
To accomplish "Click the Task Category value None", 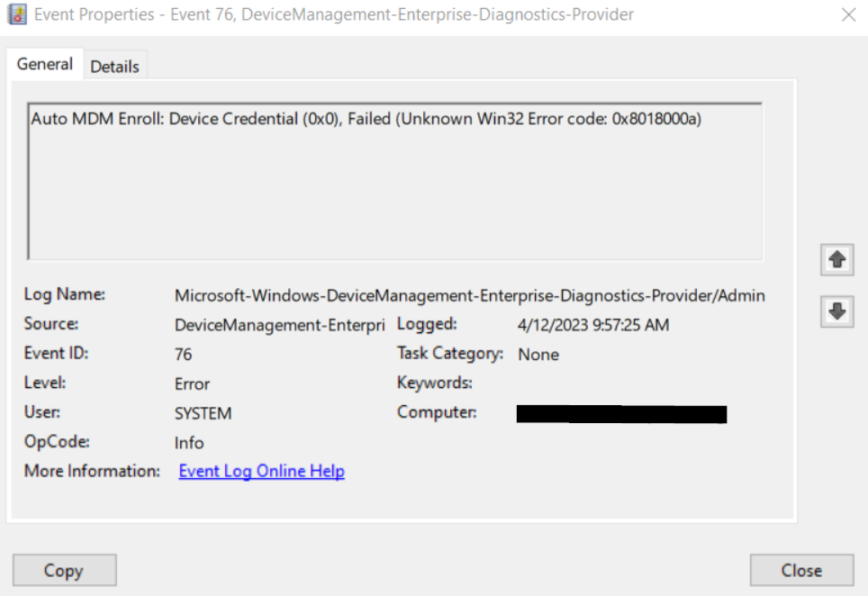I will [538, 355].
